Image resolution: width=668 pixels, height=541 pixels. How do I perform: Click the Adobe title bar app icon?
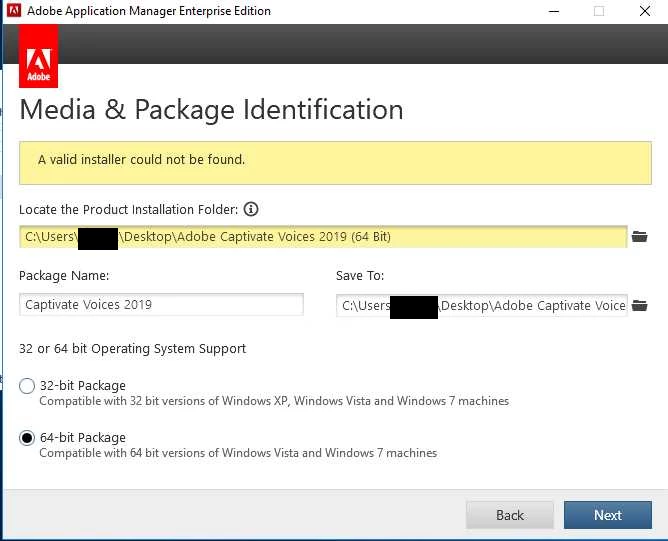(x=14, y=11)
